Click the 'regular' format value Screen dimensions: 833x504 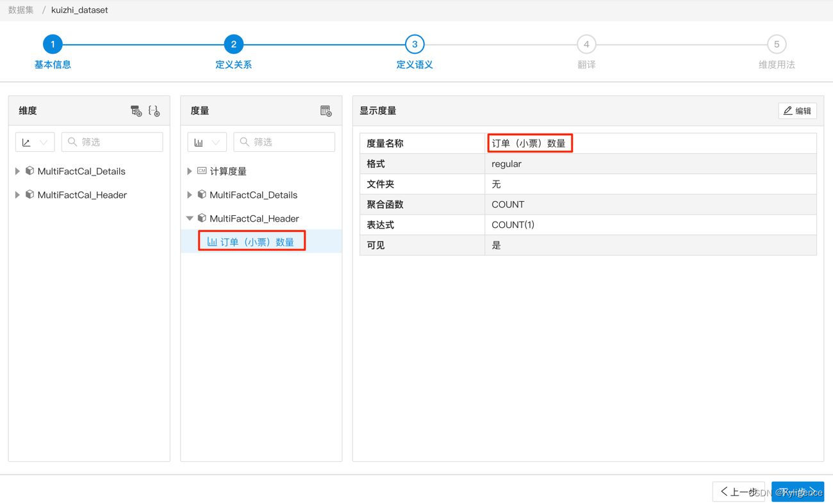click(506, 164)
